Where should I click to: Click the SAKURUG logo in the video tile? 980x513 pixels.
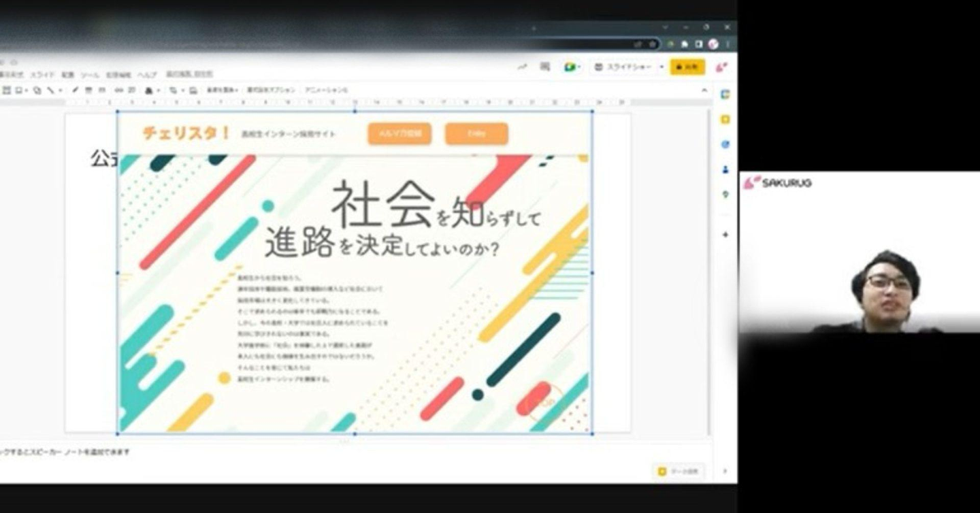[x=777, y=182]
